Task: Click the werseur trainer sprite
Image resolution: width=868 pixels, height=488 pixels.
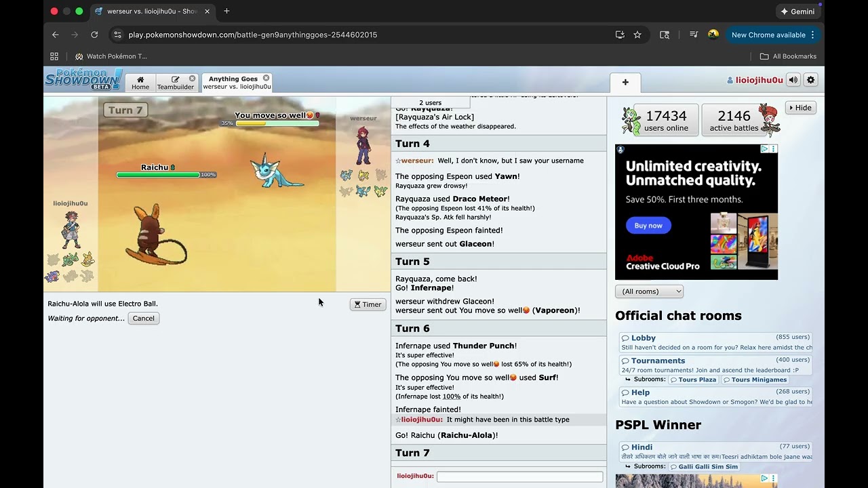Action: pos(363,145)
